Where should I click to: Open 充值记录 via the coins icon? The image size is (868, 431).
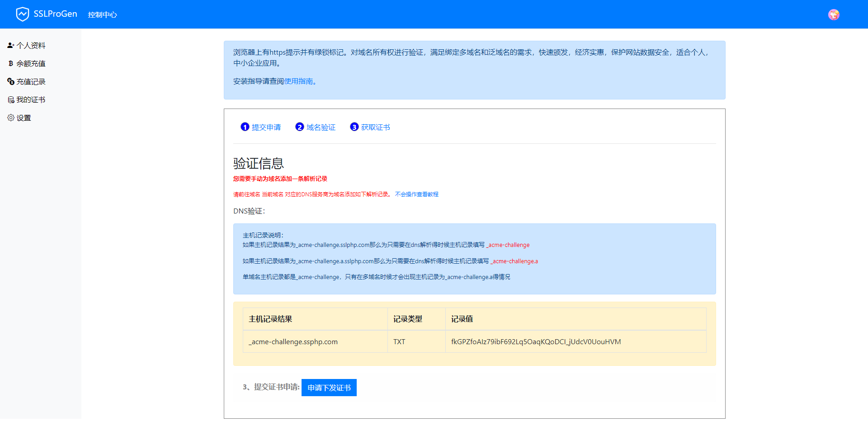click(10, 81)
